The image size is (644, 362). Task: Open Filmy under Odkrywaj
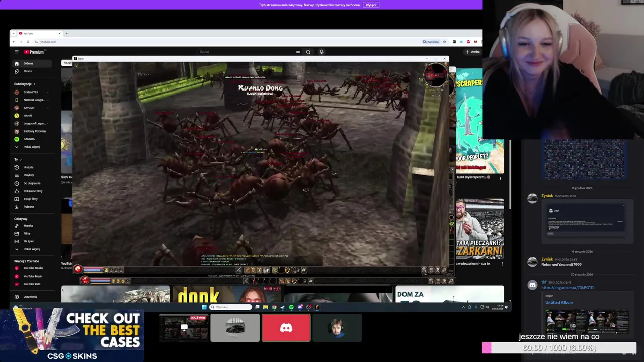[x=32, y=233]
